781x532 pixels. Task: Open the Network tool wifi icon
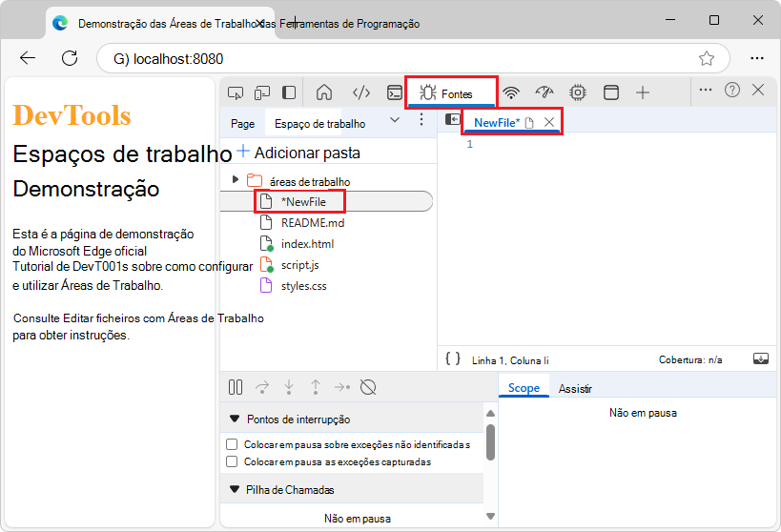point(511,92)
